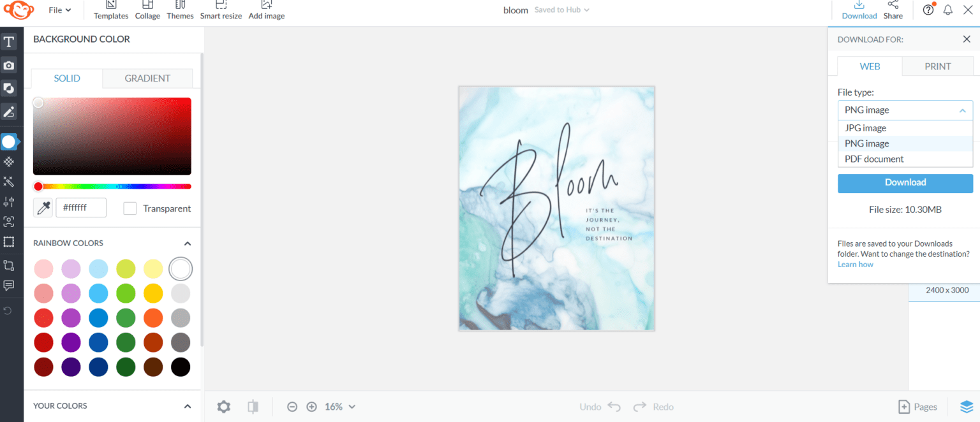Collapse the Rainbow Colors section

188,244
